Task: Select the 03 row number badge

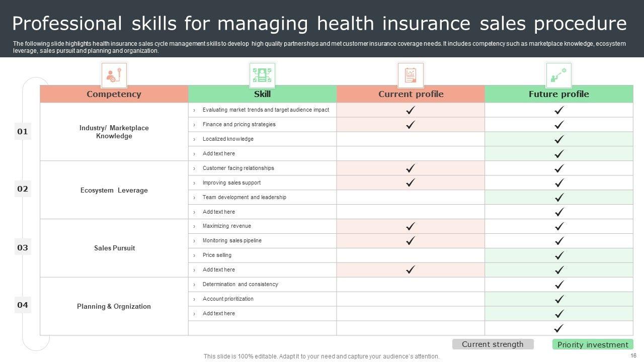Action: 23,247
